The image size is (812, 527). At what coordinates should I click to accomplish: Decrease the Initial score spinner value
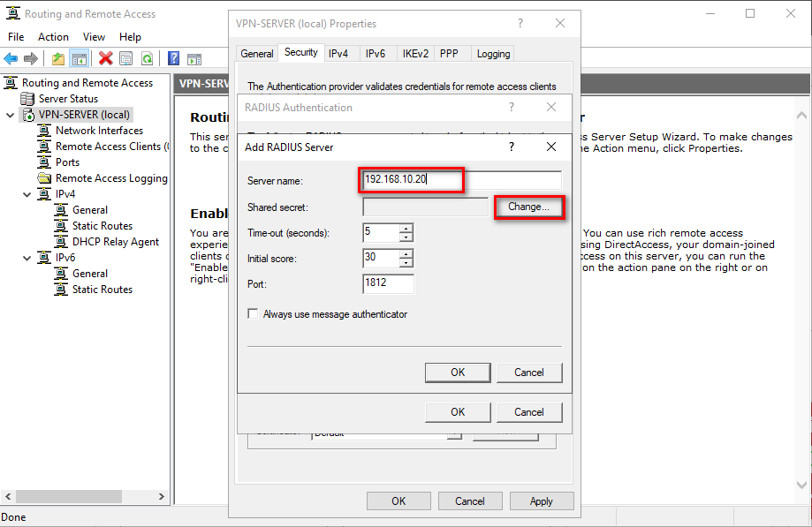[406, 263]
